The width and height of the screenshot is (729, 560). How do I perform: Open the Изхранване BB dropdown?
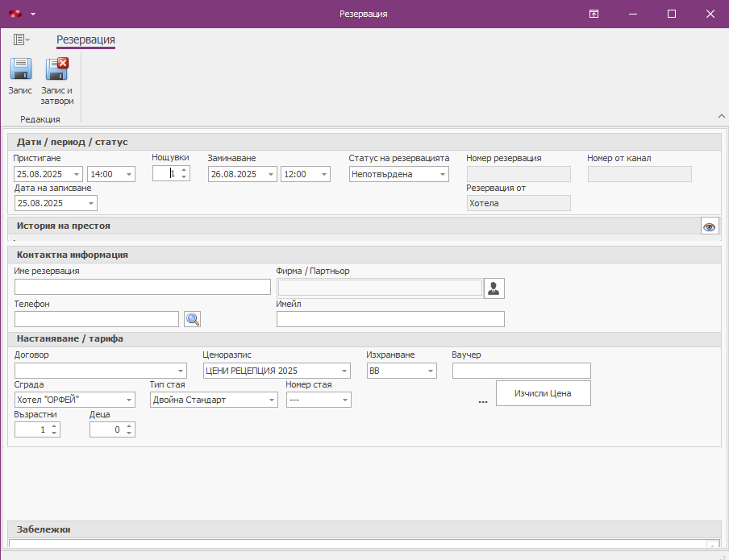431,371
